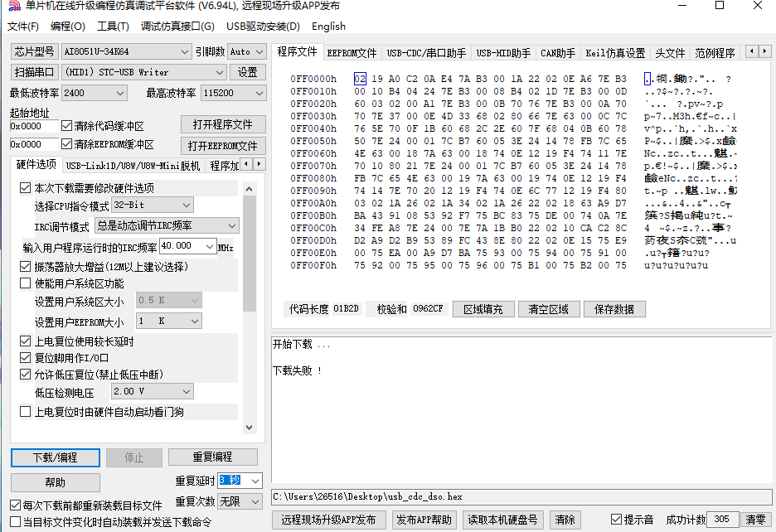
Task: Click the application logo icon in title bar
Action: click(15, 6)
